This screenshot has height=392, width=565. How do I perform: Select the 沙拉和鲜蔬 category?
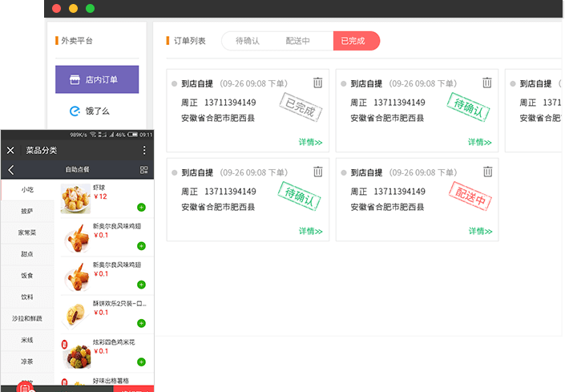pyautogui.click(x=28, y=318)
